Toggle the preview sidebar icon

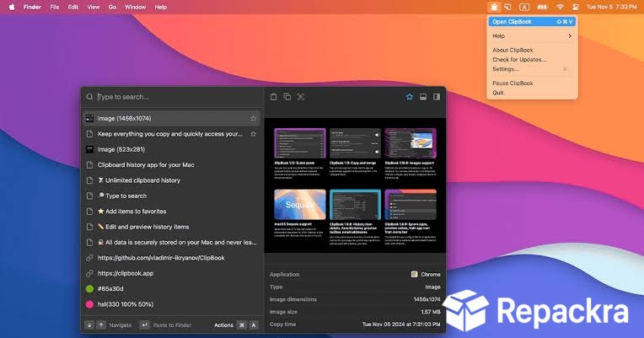tap(437, 97)
